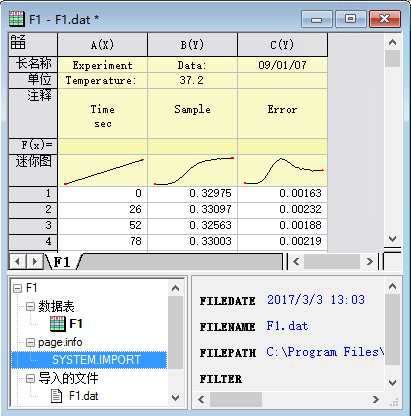Screen dimensions: 411x416
Task: Click the A-Z sort corner icon
Action: click(18, 42)
